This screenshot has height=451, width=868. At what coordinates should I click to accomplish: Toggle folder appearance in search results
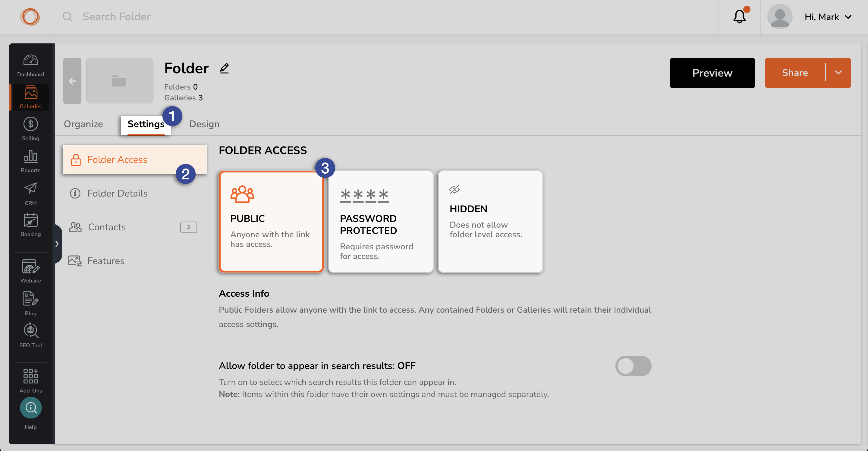[633, 366]
